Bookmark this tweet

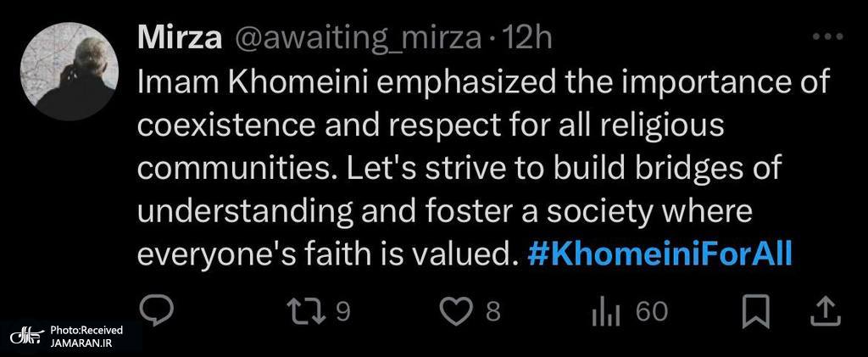[x=754, y=311]
